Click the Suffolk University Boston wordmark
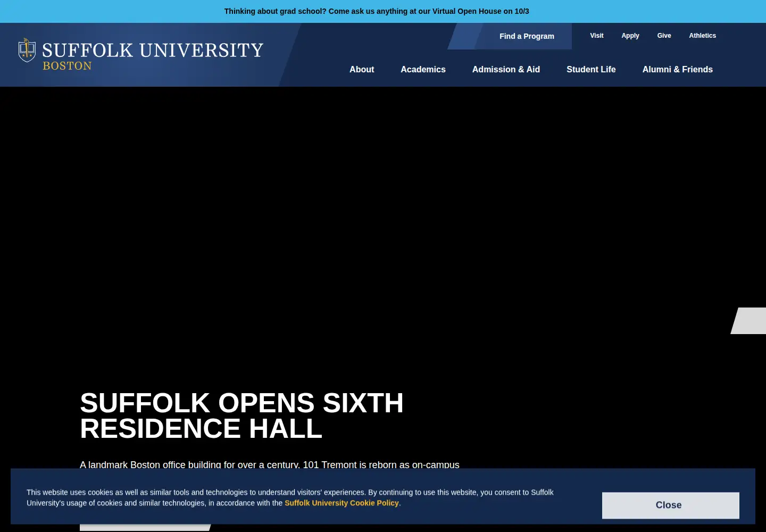766x532 pixels. [153, 56]
